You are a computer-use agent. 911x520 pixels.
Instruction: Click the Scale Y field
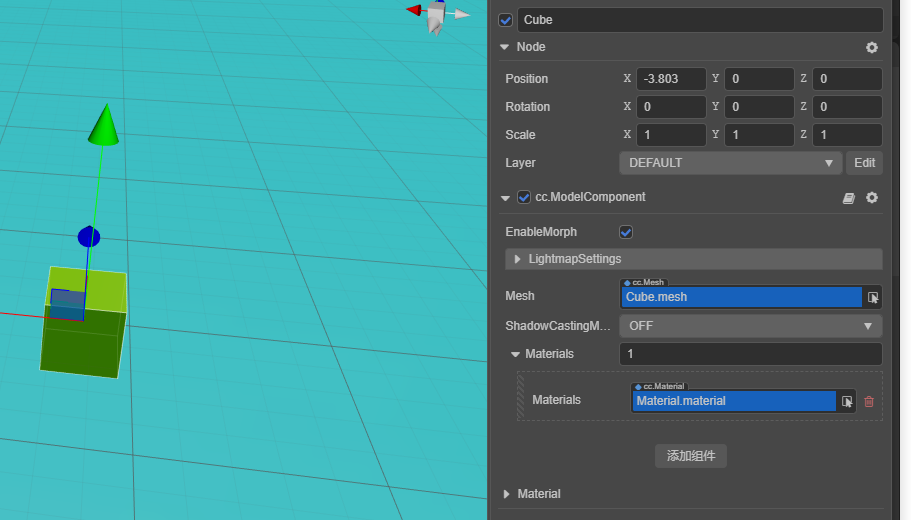[x=759, y=135]
